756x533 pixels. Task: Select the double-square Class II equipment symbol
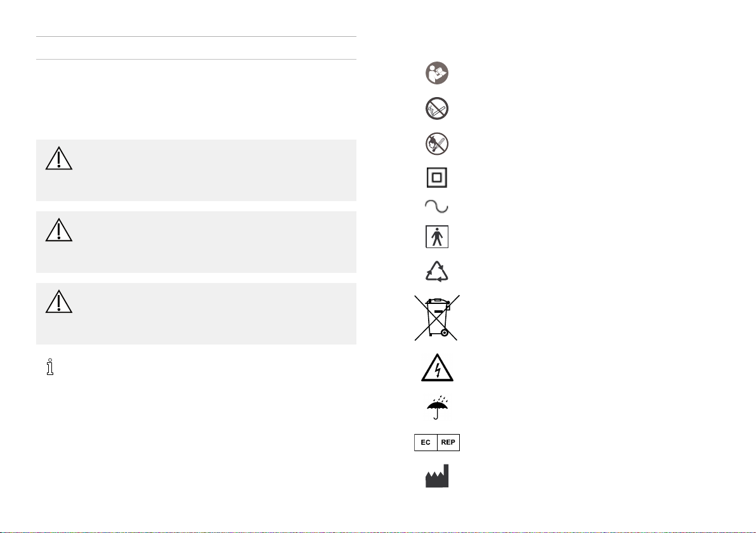click(437, 178)
